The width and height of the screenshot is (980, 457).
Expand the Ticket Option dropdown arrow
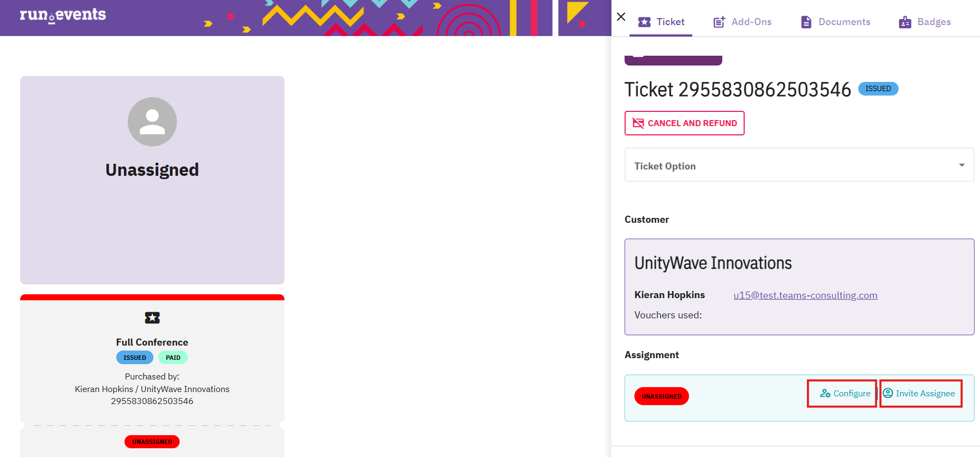click(961, 165)
